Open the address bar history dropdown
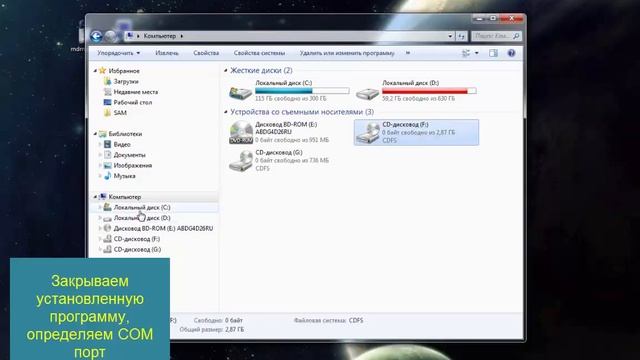640x360 pixels. tap(450, 36)
